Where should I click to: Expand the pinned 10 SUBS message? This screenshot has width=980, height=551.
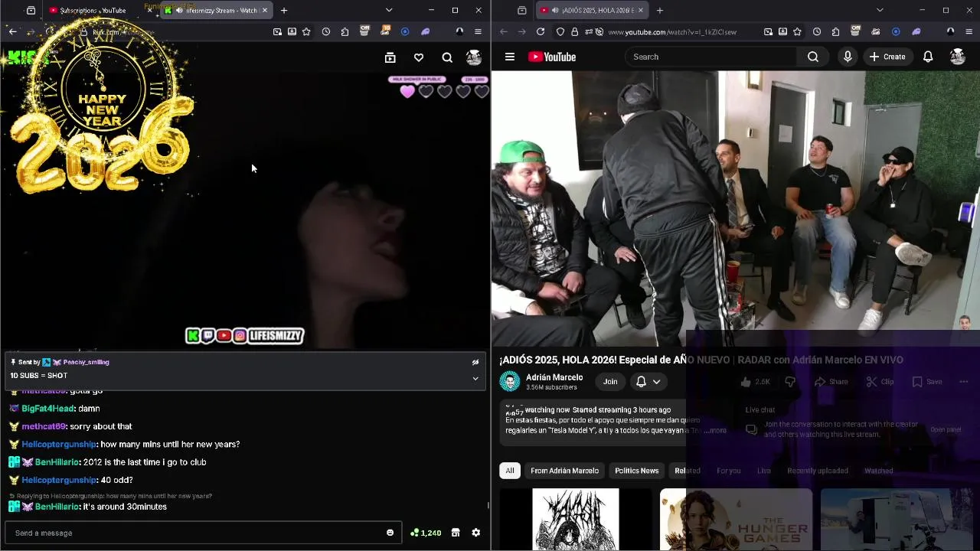475,378
